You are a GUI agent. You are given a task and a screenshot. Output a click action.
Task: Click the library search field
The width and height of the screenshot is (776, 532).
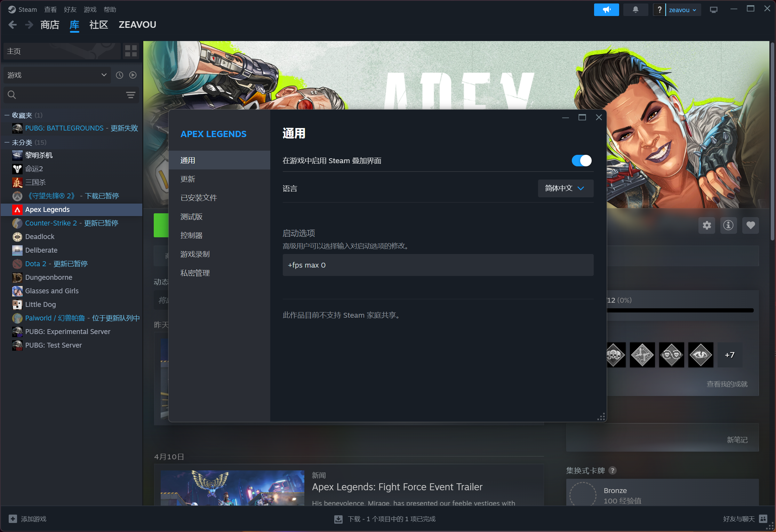[71, 95]
